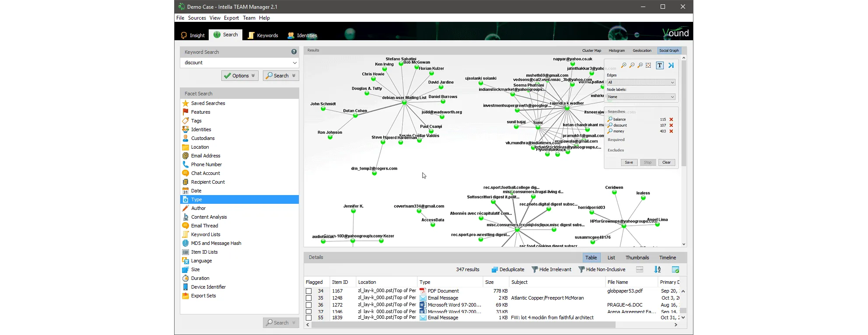
Task: Remove the discount search from Searches
Action: tap(671, 126)
